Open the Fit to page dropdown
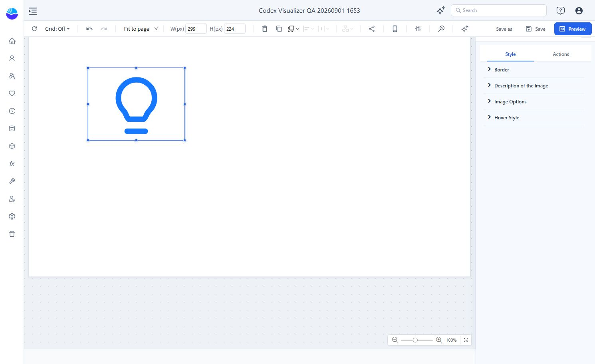The height and width of the screenshot is (364, 595). (x=141, y=29)
